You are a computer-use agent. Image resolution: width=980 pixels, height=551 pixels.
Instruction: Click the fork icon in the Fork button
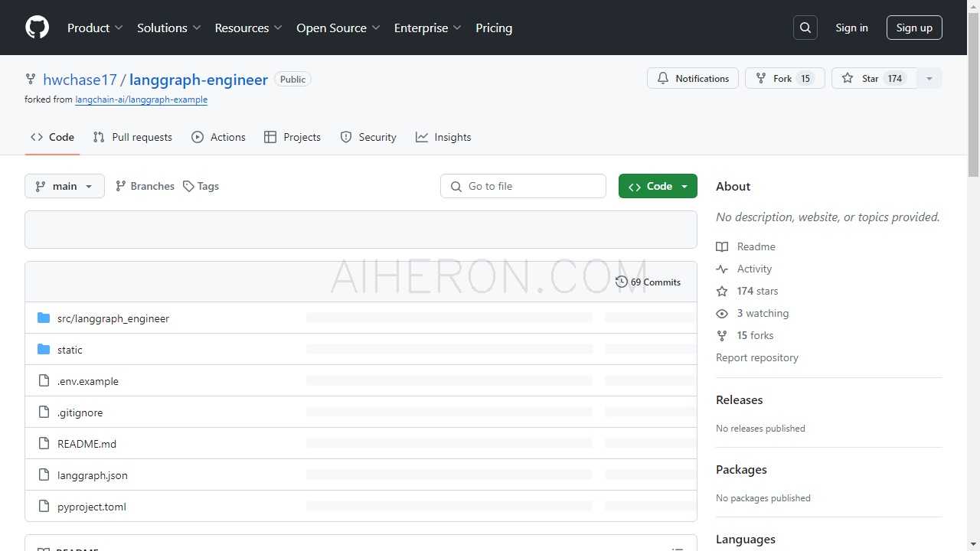click(x=761, y=78)
